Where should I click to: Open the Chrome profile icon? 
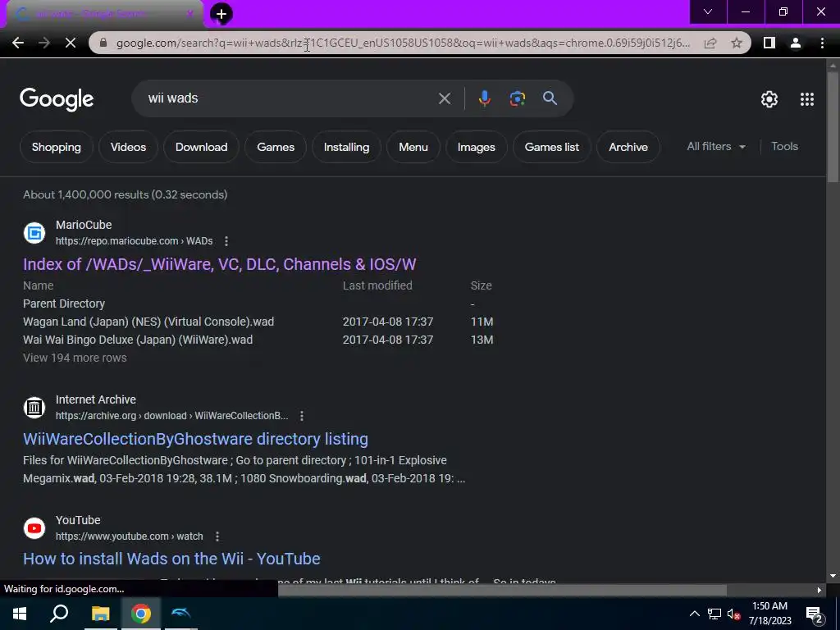tap(796, 43)
